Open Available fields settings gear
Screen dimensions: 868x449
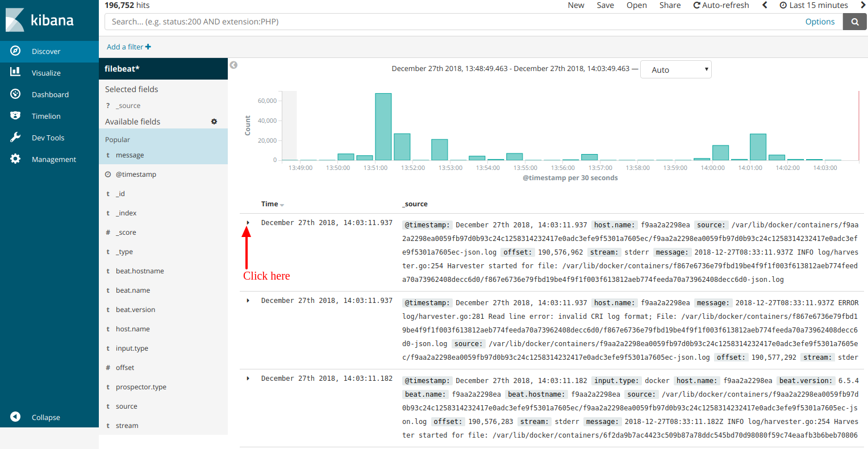coord(214,122)
